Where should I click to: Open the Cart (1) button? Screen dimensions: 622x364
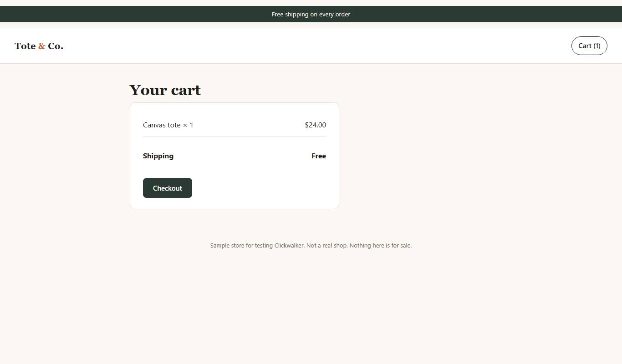(589, 45)
